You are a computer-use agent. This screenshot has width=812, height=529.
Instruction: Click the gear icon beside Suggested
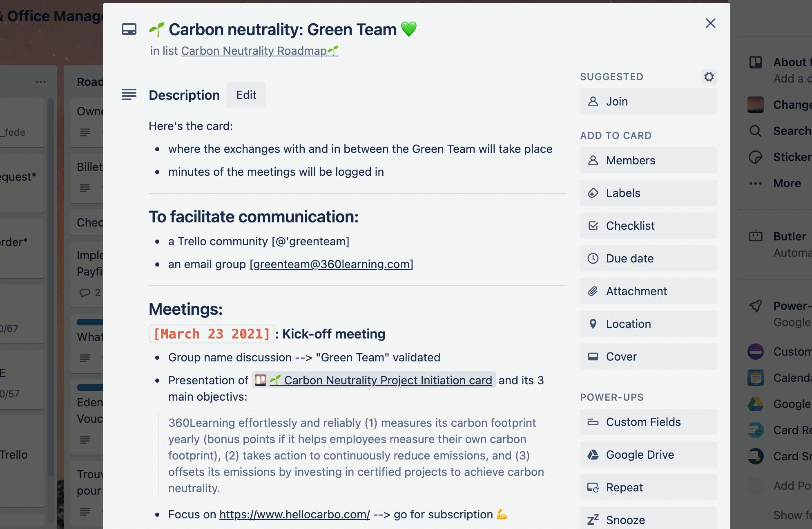[709, 77]
